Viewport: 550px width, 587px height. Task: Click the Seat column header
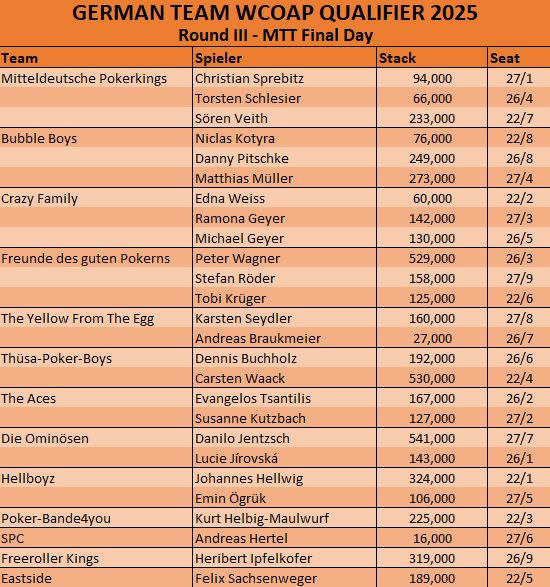coord(519,58)
